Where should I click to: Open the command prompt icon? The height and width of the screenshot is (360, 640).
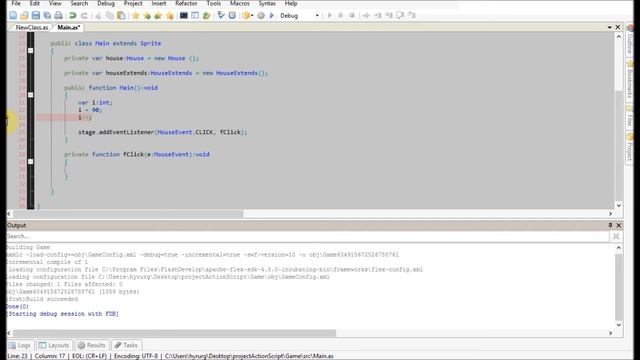(184, 16)
